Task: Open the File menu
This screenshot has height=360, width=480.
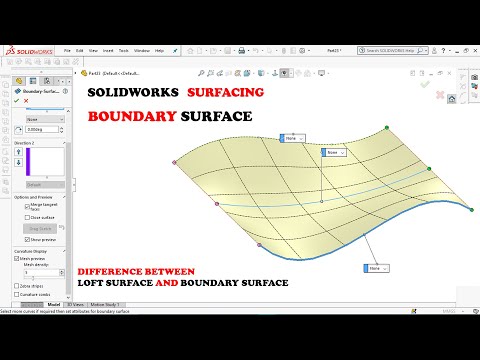Action: 67,51
